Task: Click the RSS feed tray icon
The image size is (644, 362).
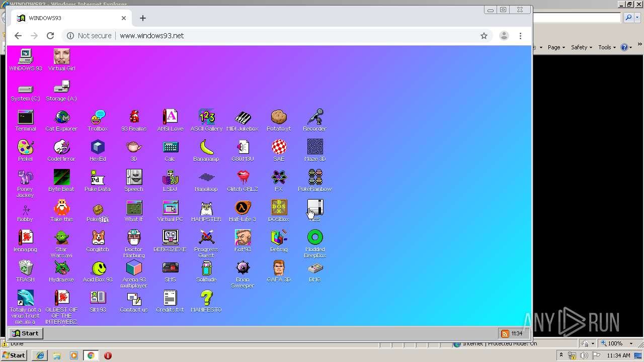Action: (505, 334)
